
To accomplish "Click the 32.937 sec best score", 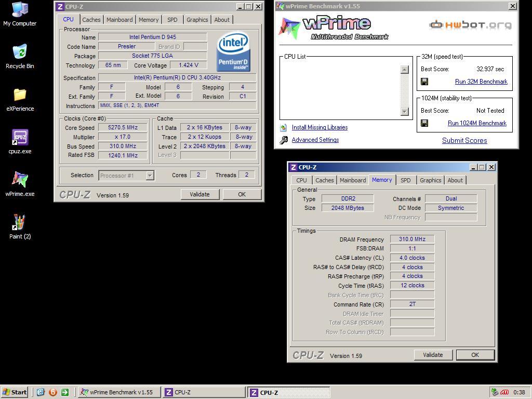I will point(490,69).
